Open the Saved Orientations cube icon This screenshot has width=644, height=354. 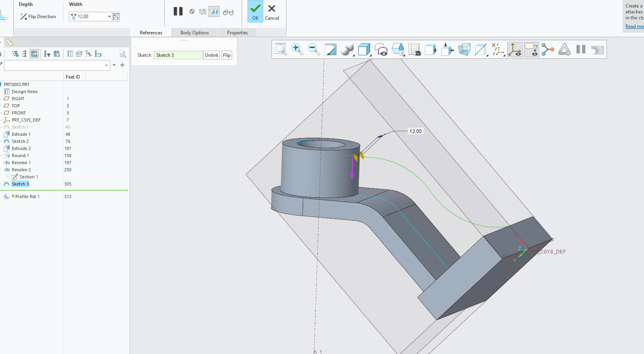coord(364,49)
